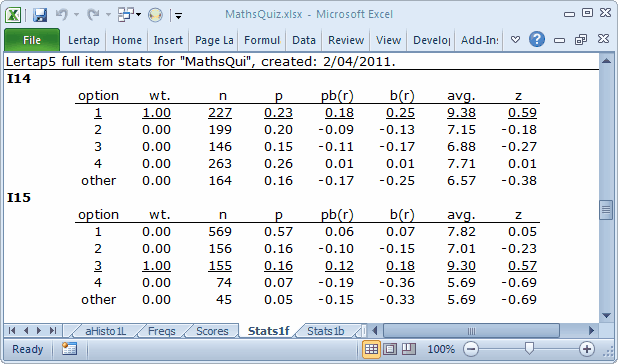618x364 pixels.
Task: Select the Stats1f sheet tab
Action: click(x=269, y=331)
